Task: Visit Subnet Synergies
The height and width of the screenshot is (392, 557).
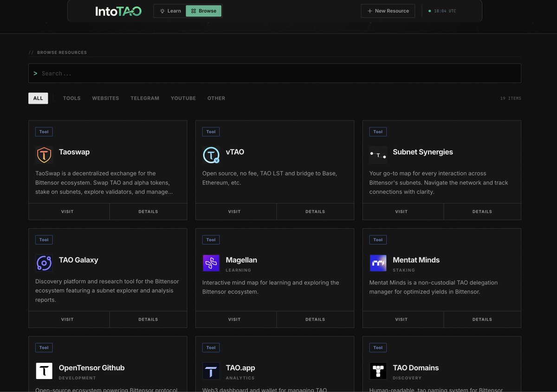Action: tap(403, 212)
